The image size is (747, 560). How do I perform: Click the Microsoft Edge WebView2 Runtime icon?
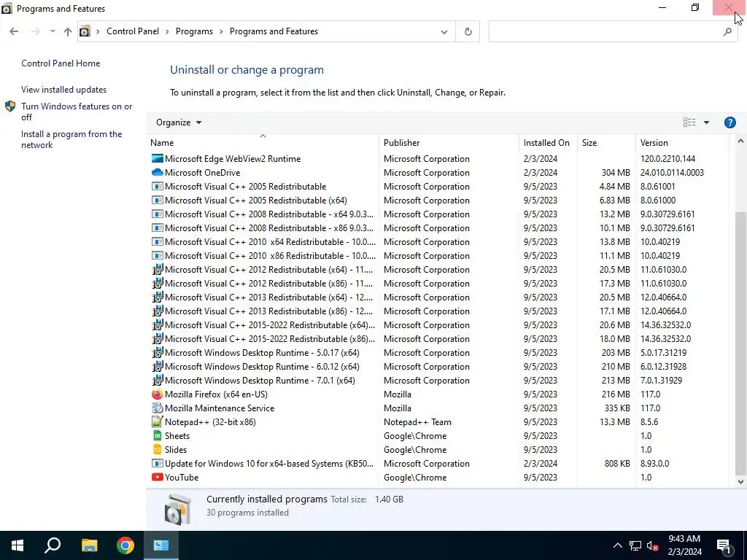[x=158, y=158]
